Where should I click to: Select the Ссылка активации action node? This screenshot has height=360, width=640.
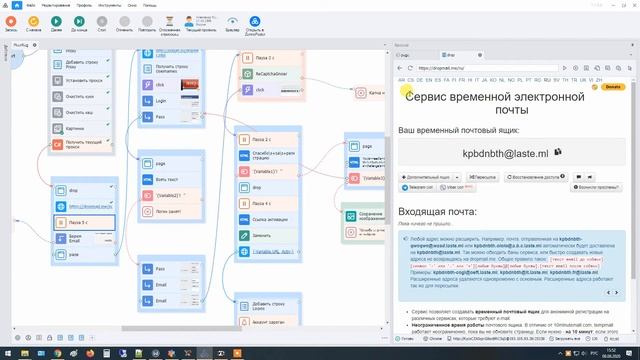point(268,220)
